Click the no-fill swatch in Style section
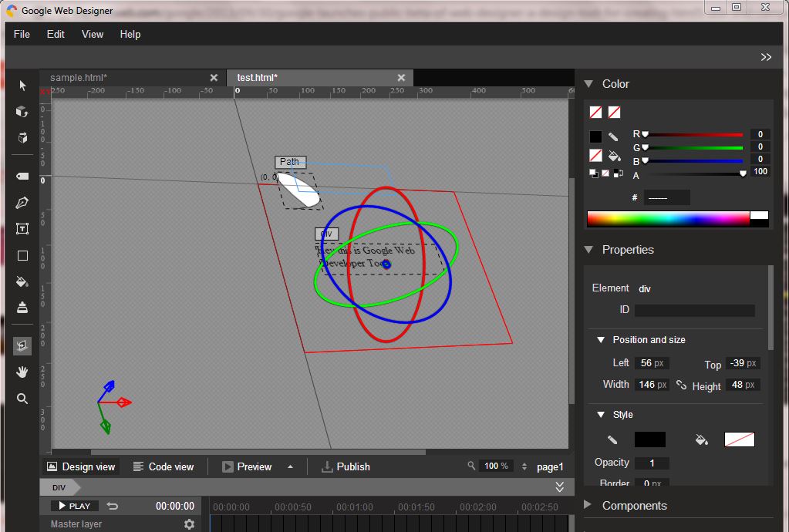The height and width of the screenshot is (532, 789). pyautogui.click(x=739, y=439)
